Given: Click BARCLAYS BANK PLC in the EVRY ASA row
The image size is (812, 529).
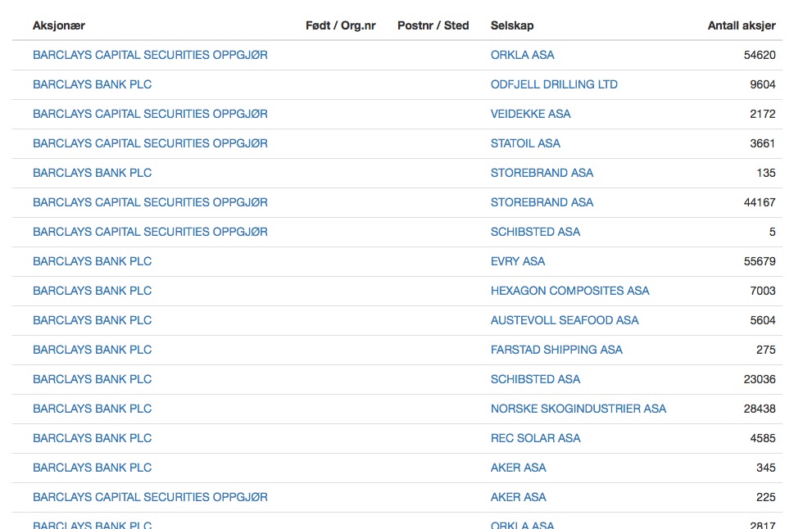Looking at the screenshot, I should [x=92, y=261].
